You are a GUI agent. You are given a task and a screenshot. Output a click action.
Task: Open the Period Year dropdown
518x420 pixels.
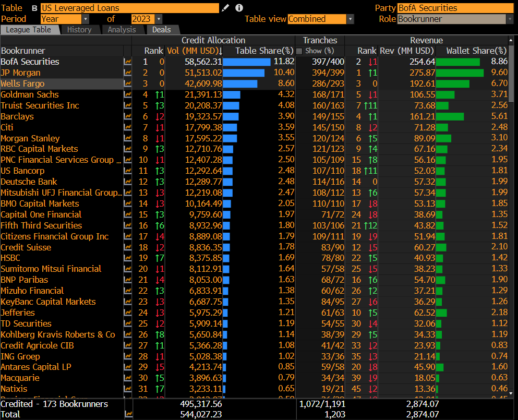pyautogui.click(x=86, y=19)
